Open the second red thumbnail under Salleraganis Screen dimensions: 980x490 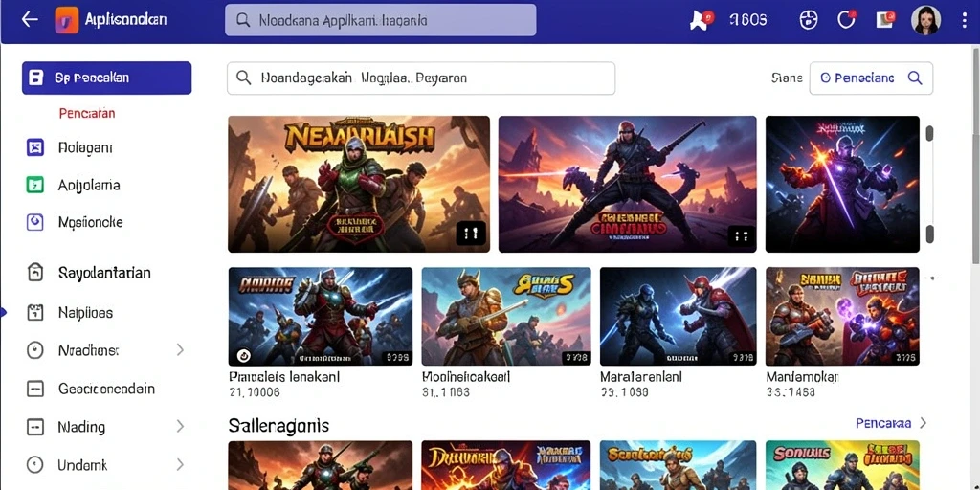tap(506, 465)
